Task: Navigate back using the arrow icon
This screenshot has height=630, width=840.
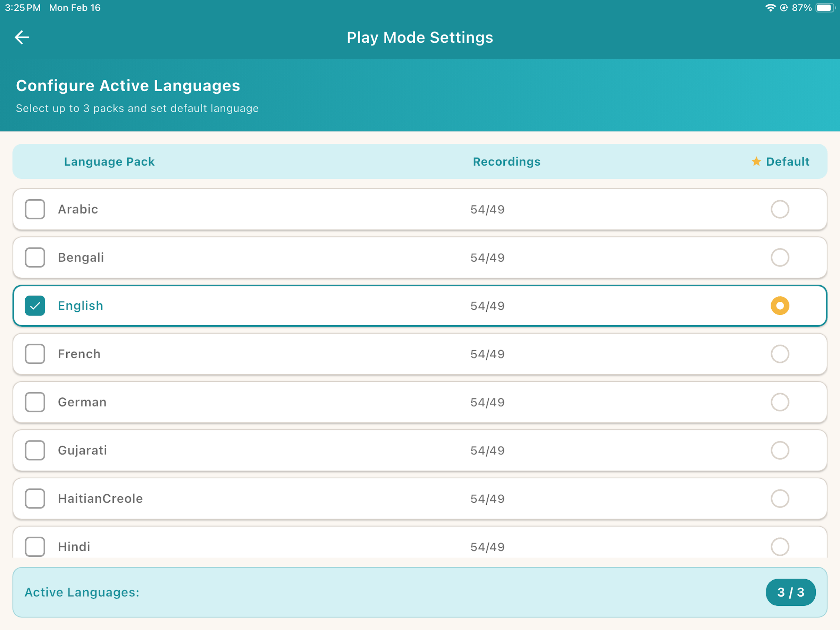Action: point(22,37)
